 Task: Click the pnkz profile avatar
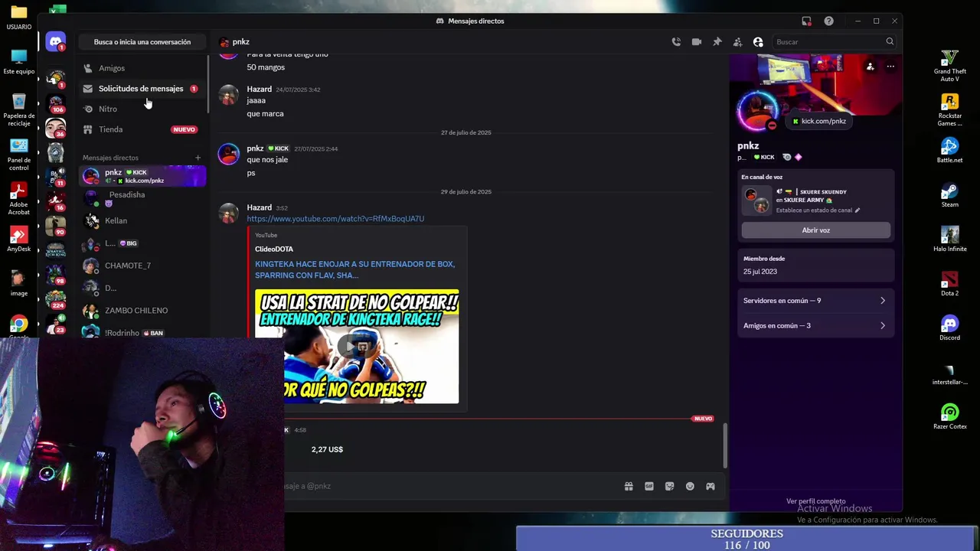click(x=756, y=112)
